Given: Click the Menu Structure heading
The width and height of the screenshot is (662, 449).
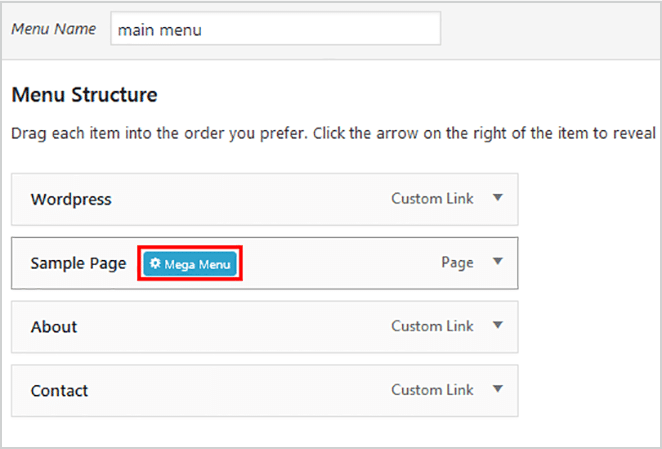Looking at the screenshot, I should click(x=84, y=95).
